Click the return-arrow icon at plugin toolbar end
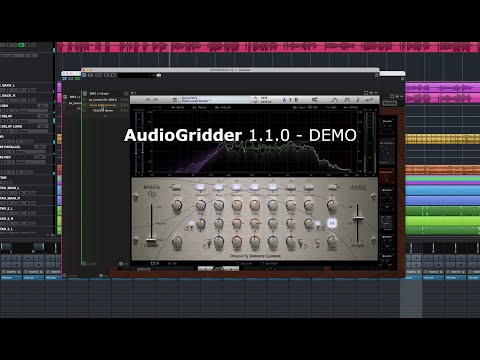 369,100
